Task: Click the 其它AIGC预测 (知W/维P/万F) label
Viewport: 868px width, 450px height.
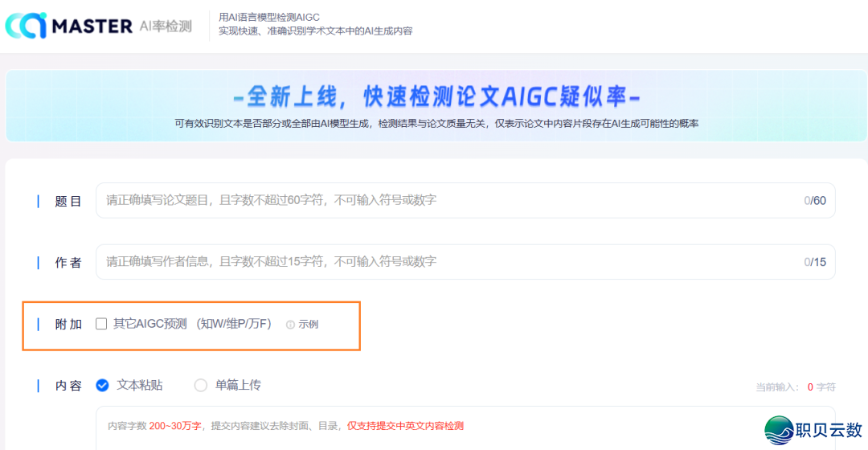Action: point(192,324)
